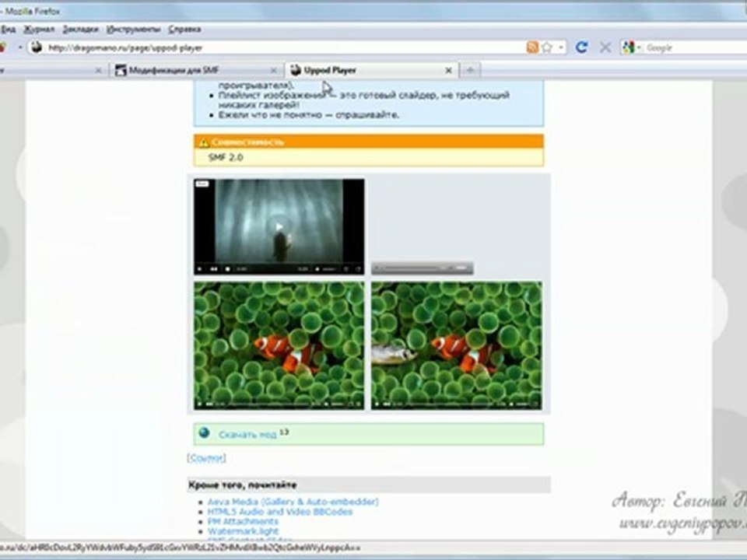Click the playlist icon in top video controls
This screenshot has height=560, width=747.
(x=346, y=269)
